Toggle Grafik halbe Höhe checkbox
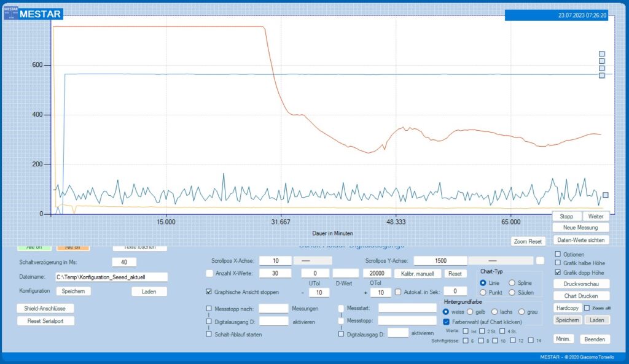This screenshot has height=364, width=629. click(558, 263)
